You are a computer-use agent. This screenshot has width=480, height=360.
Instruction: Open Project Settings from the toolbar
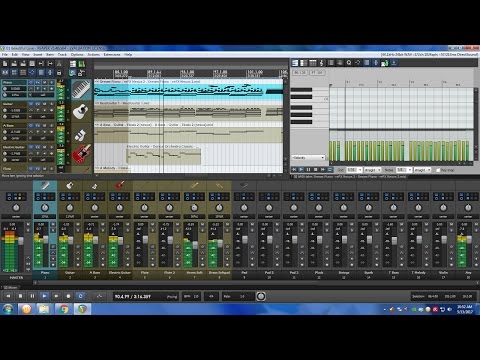pyautogui.click(x=32, y=63)
